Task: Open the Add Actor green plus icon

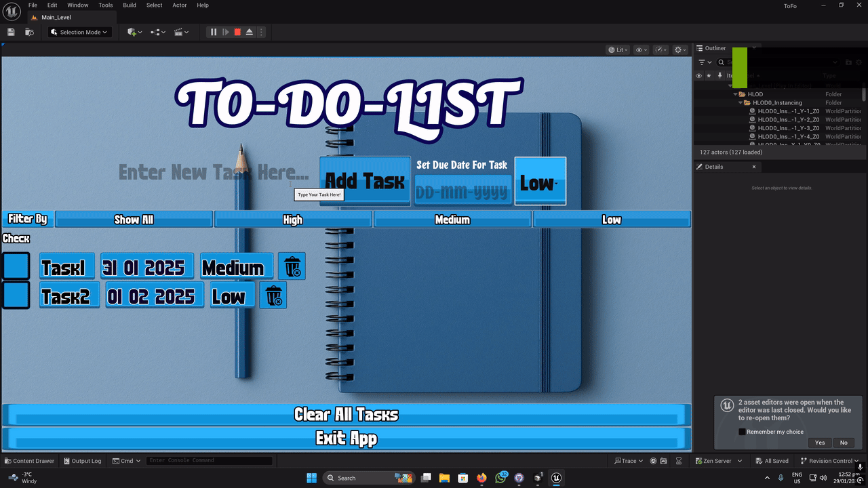Action: 131,32
